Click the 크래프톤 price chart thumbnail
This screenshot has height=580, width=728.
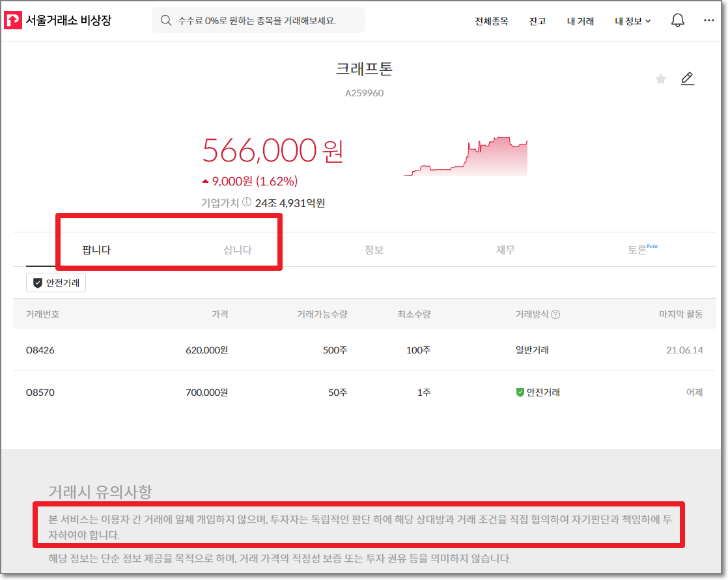pyautogui.click(x=466, y=156)
